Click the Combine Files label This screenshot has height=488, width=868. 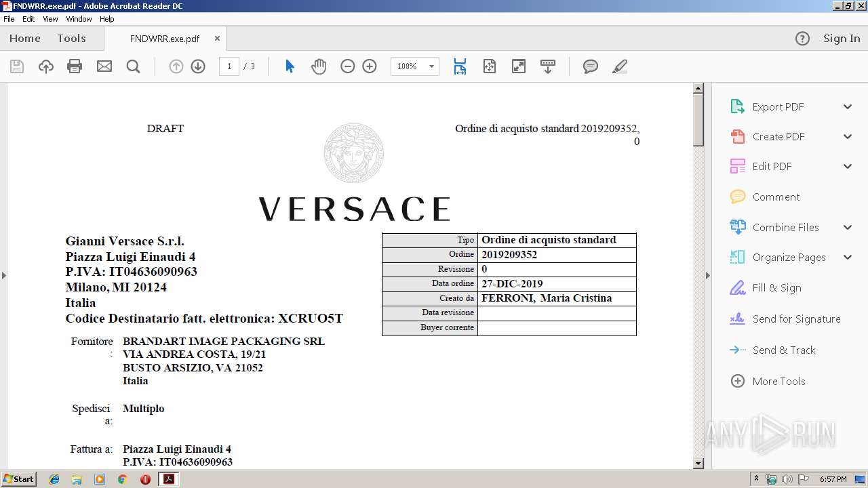tap(786, 228)
